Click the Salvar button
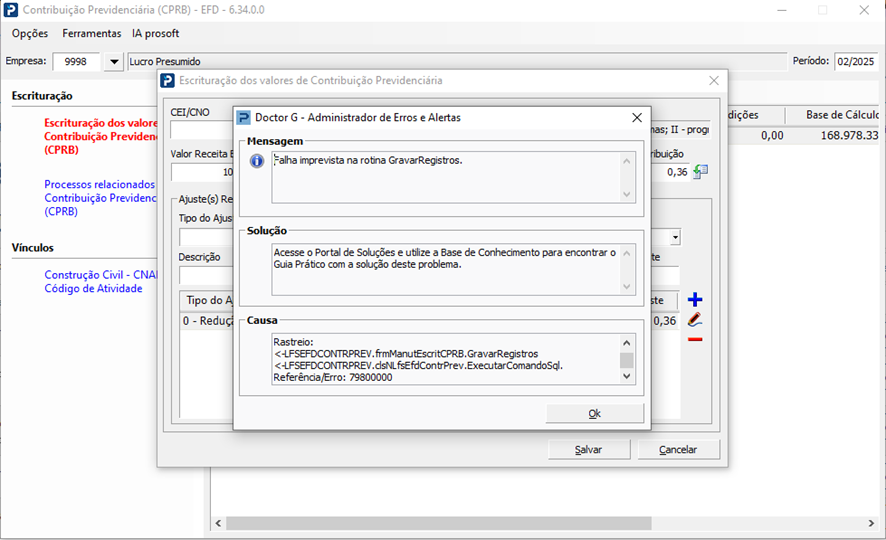886x540 pixels. [x=589, y=450]
